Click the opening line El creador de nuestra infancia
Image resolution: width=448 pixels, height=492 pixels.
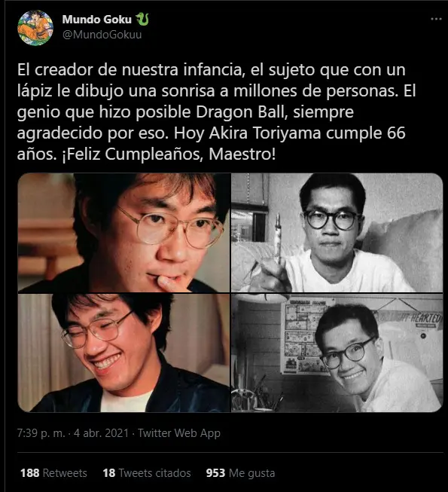point(130,69)
